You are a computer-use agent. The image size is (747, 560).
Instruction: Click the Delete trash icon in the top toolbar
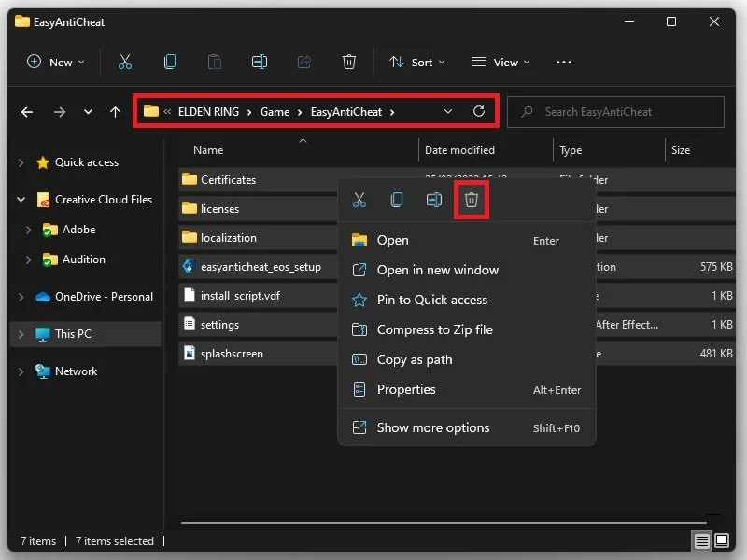pyautogui.click(x=348, y=62)
